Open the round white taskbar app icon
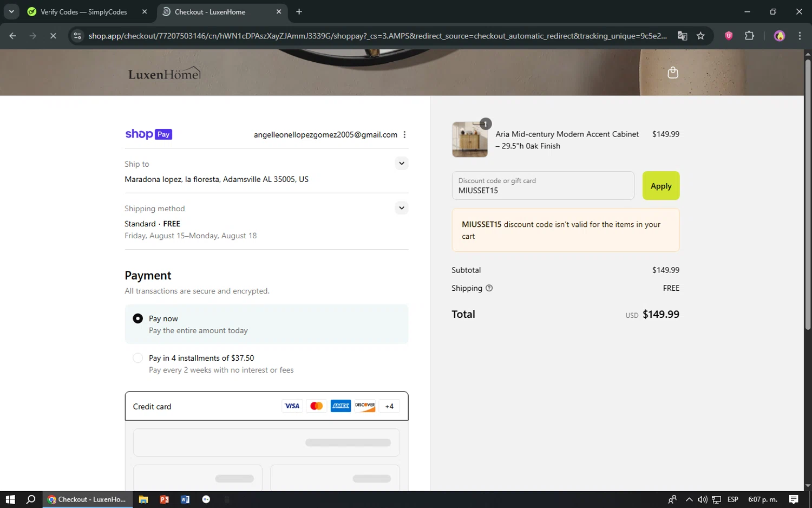812x508 pixels. [x=206, y=499]
